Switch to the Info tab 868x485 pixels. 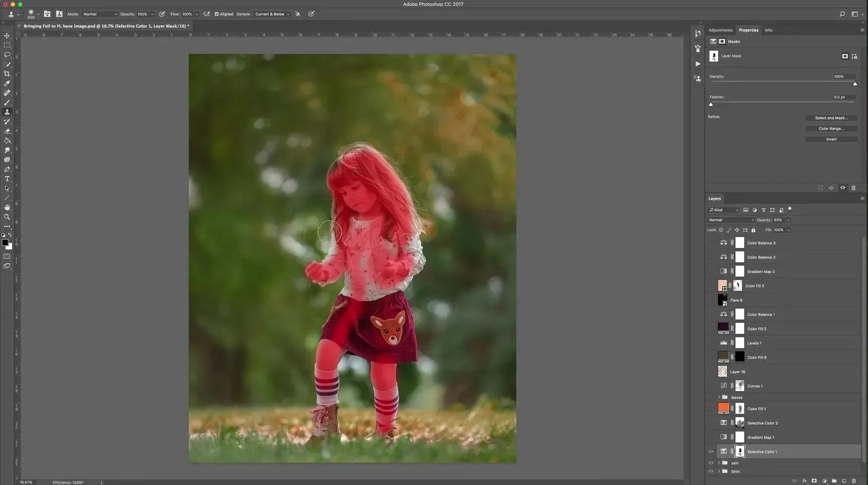[768, 30]
